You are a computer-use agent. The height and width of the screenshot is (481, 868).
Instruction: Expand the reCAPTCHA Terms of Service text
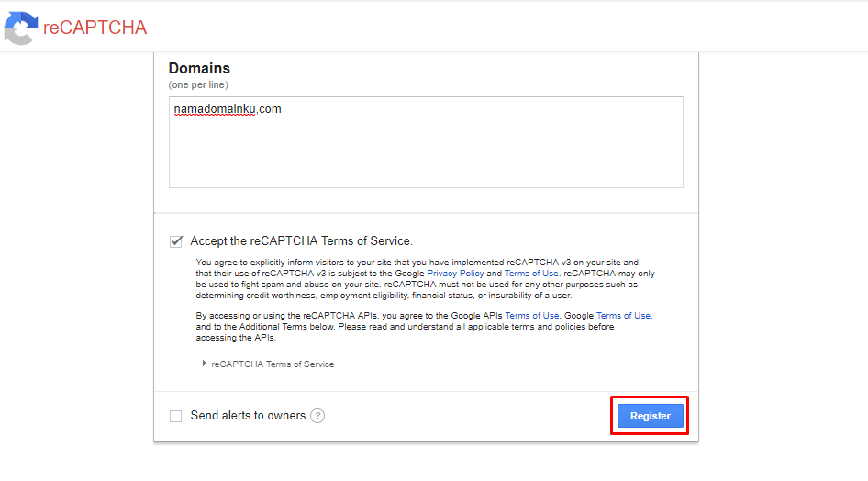pyautogui.click(x=273, y=364)
